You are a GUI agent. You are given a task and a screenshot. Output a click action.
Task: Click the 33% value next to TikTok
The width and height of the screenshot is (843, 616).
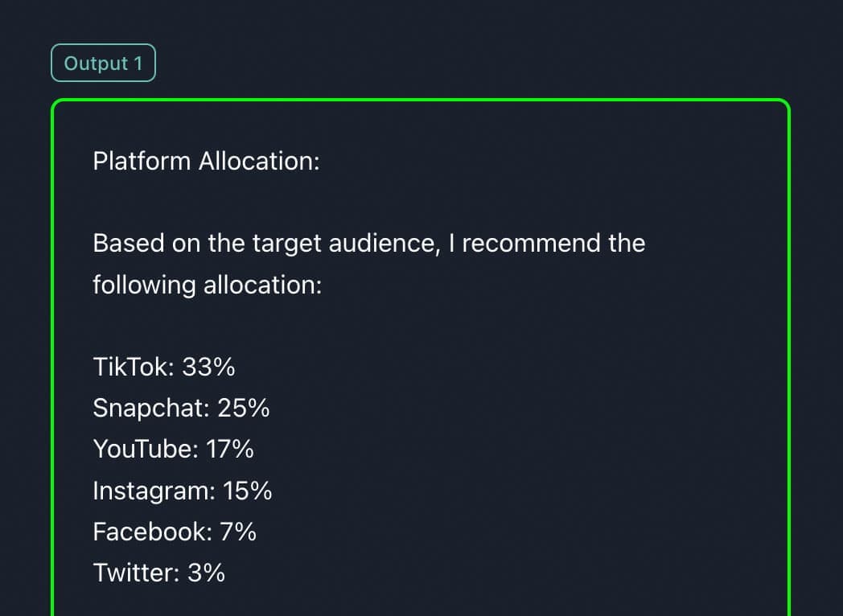tap(209, 368)
